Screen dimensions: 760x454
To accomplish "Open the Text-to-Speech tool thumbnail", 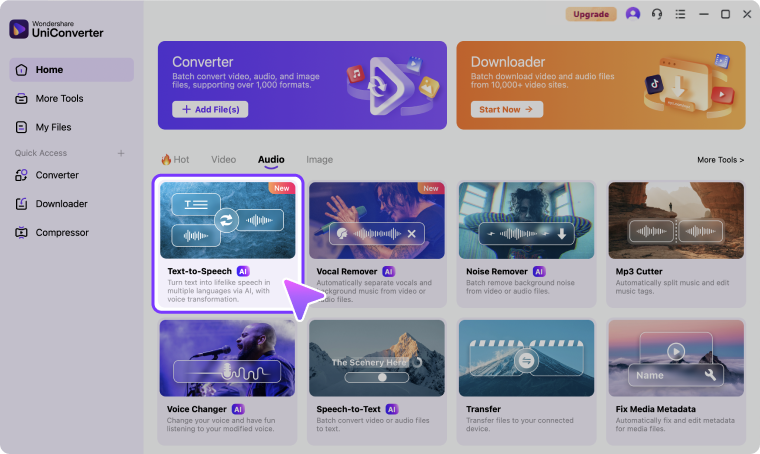I will pos(227,220).
